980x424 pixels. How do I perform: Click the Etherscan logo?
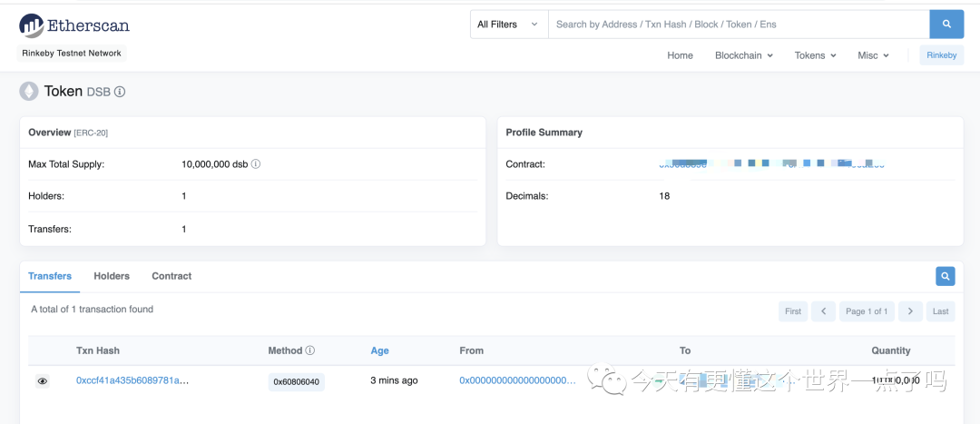coord(74,25)
